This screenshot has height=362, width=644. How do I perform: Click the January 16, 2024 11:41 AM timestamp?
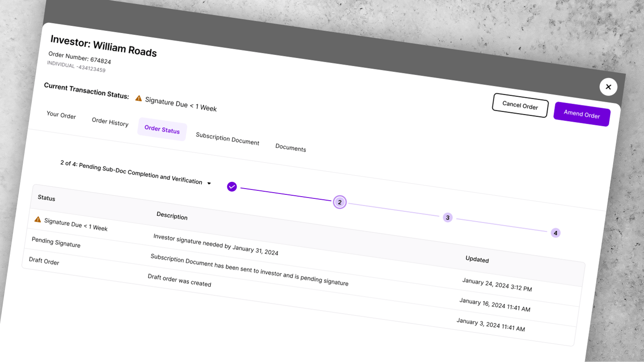click(495, 304)
